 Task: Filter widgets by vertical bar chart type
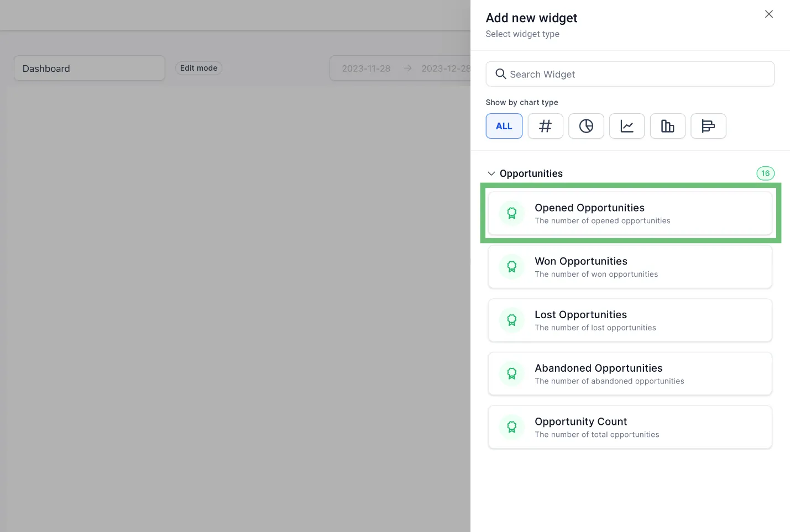(667, 126)
